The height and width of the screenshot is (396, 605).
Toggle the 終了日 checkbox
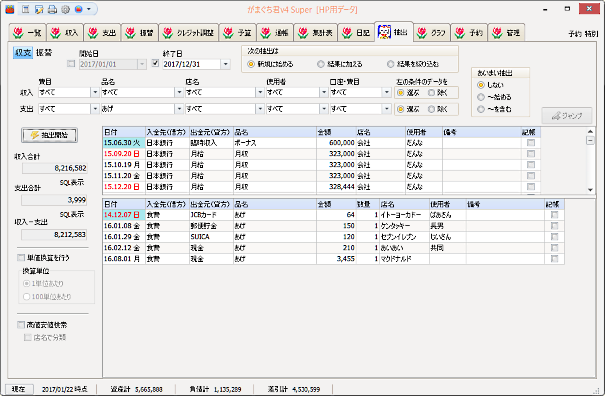(x=155, y=63)
